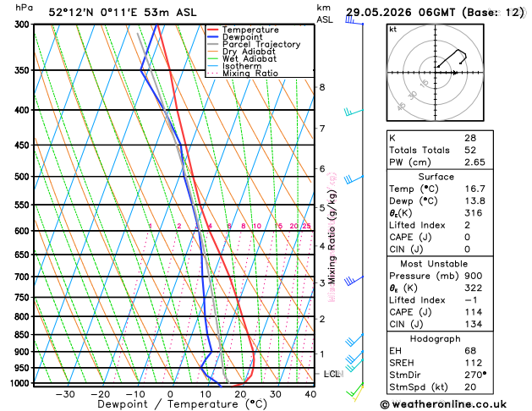Click the wind barb at 850 hPa
Image resolution: width=532 pixels, height=411 pixels.
point(354,340)
